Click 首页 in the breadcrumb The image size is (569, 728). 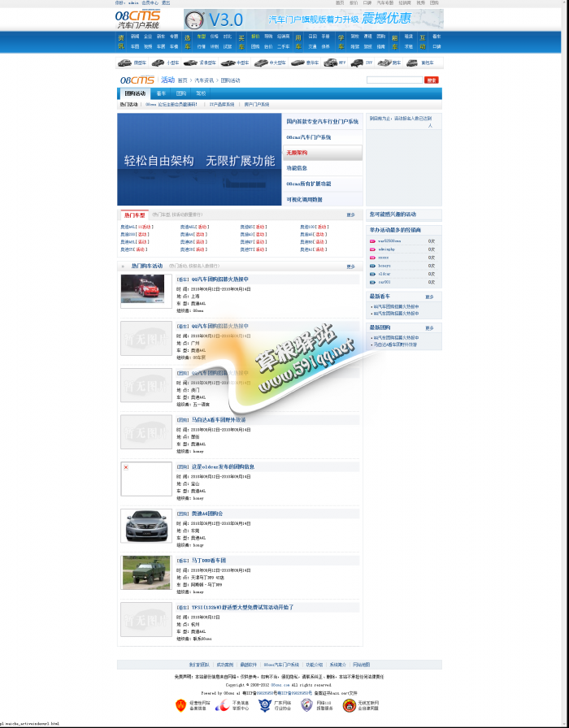click(183, 80)
